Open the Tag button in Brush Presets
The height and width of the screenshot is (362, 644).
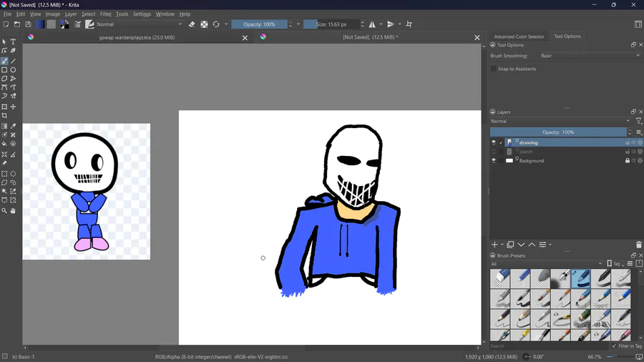(615, 264)
